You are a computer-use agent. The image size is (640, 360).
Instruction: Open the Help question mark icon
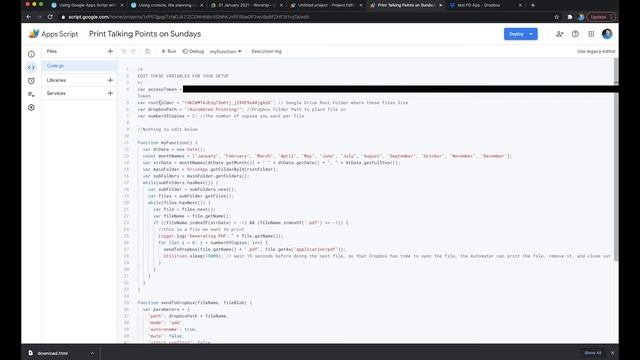tap(575, 34)
